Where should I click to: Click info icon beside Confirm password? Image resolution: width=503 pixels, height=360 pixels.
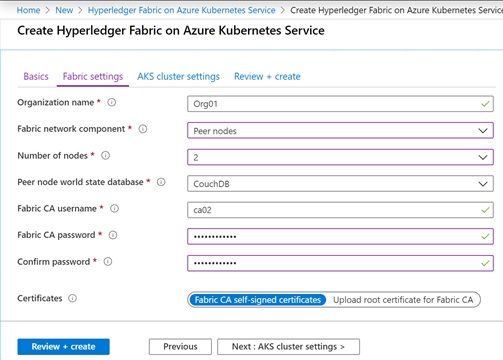(108, 262)
